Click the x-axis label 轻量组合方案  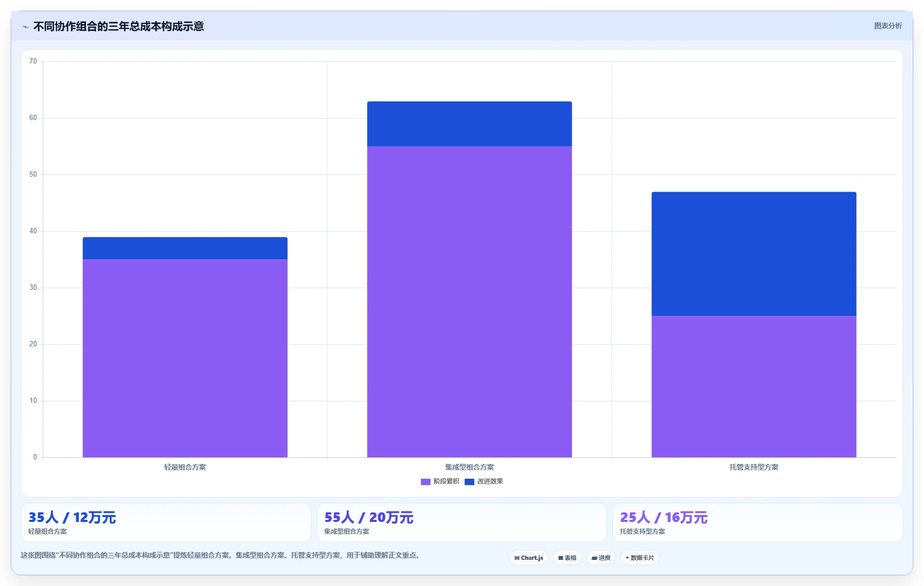pyautogui.click(x=185, y=467)
